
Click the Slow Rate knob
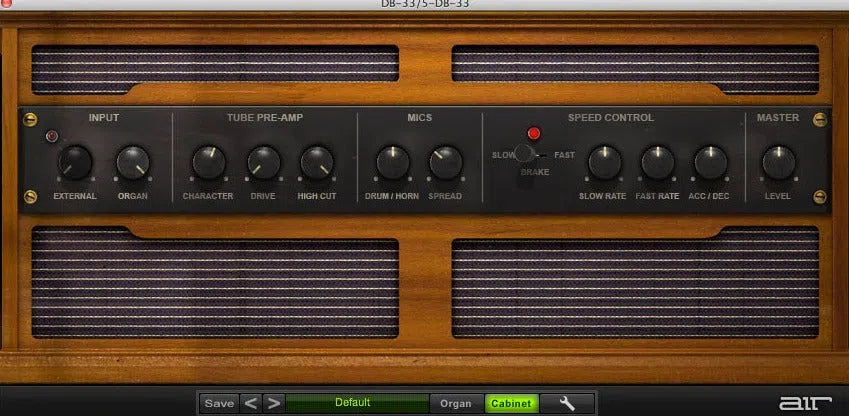pyautogui.click(x=603, y=162)
